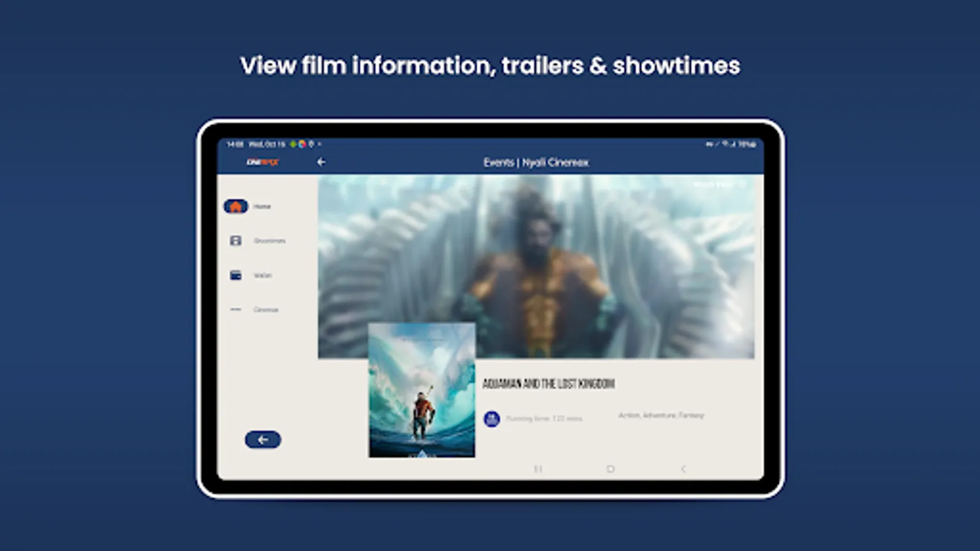Image resolution: width=980 pixels, height=551 pixels.
Task: Open the Aquaman and the Lost Kingdom title
Action: [x=549, y=384]
